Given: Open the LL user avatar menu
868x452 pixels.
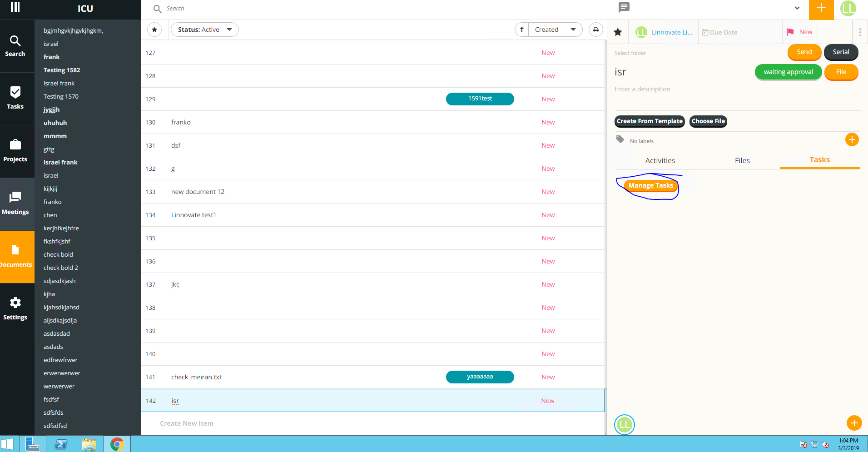Looking at the screenshot, I should [x=848, y=9].
